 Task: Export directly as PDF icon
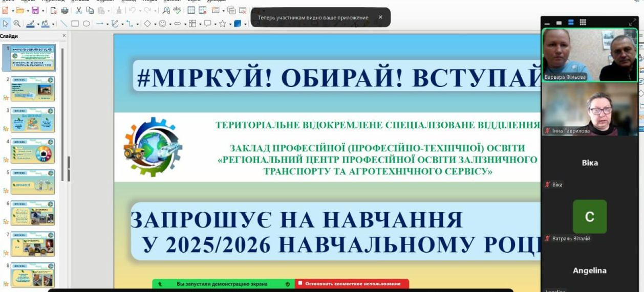coord(53,10)
